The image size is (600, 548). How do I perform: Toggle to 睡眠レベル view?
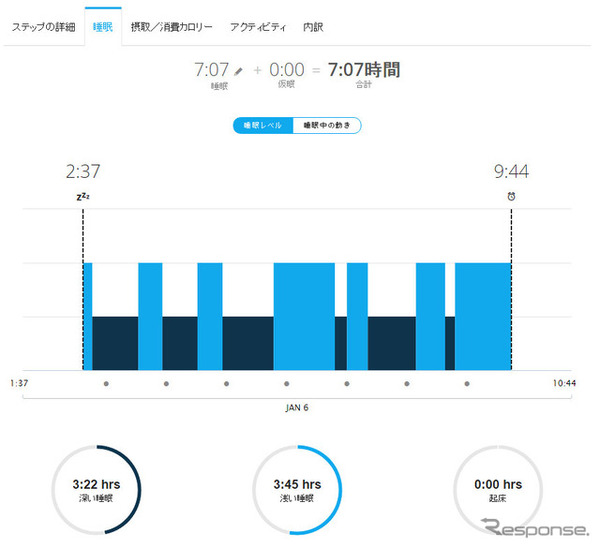263,126
